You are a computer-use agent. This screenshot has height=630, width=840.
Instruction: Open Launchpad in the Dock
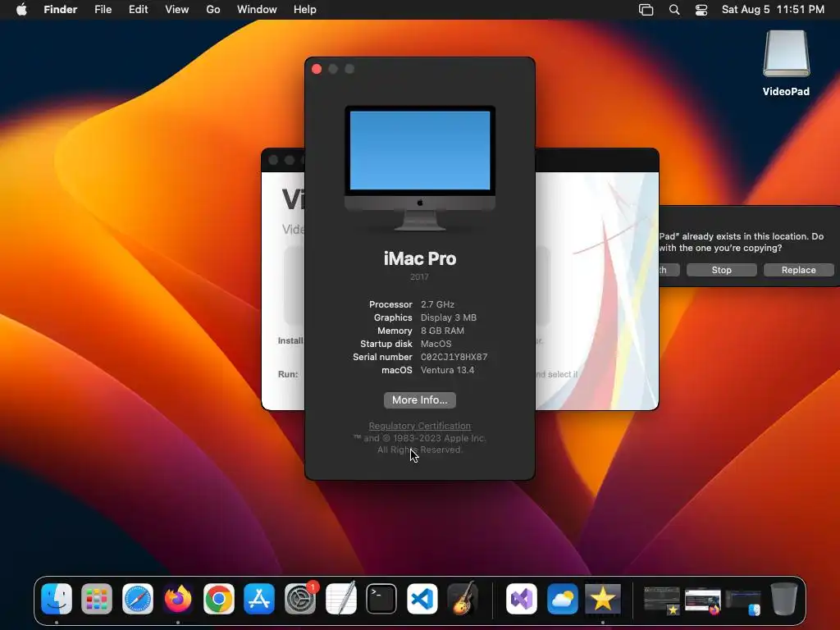tap(97, 598)
